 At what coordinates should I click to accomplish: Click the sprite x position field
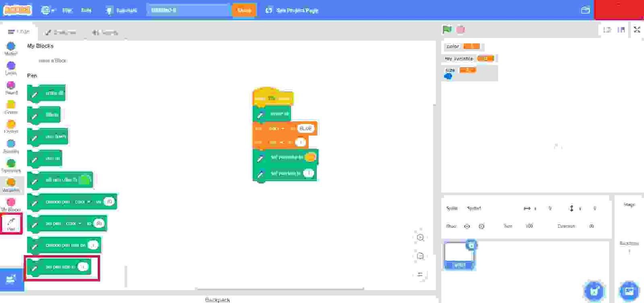(x=550, y=208)
